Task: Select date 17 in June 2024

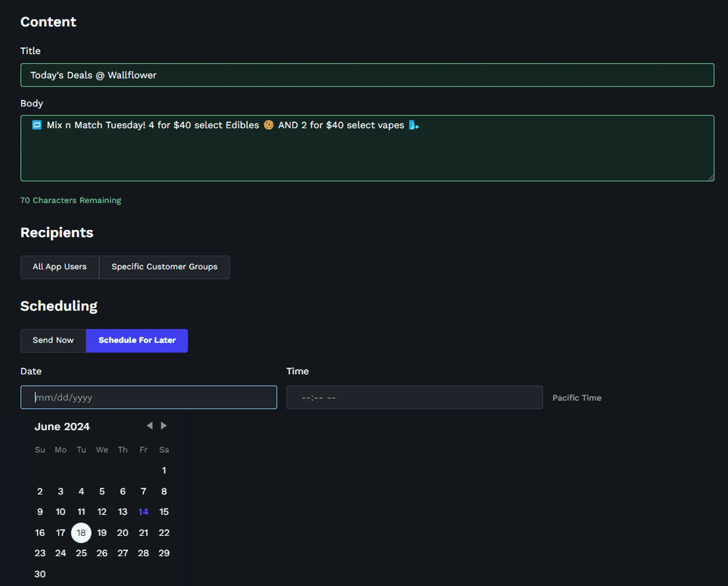Action: 61,533
